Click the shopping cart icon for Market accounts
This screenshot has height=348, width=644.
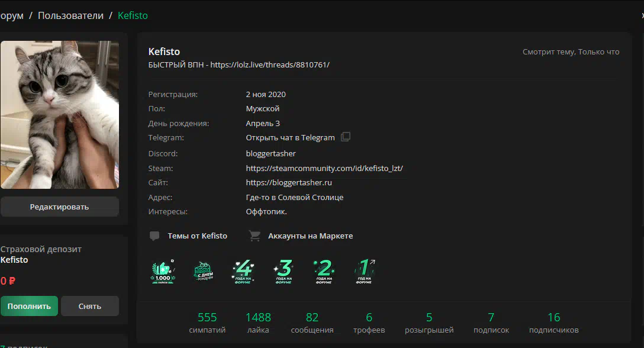[255, 236]
